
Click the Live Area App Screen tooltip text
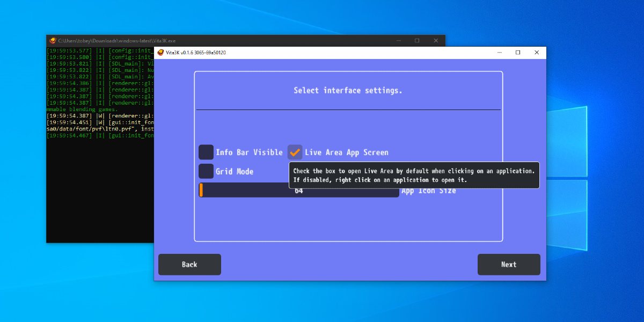[413, 175]
